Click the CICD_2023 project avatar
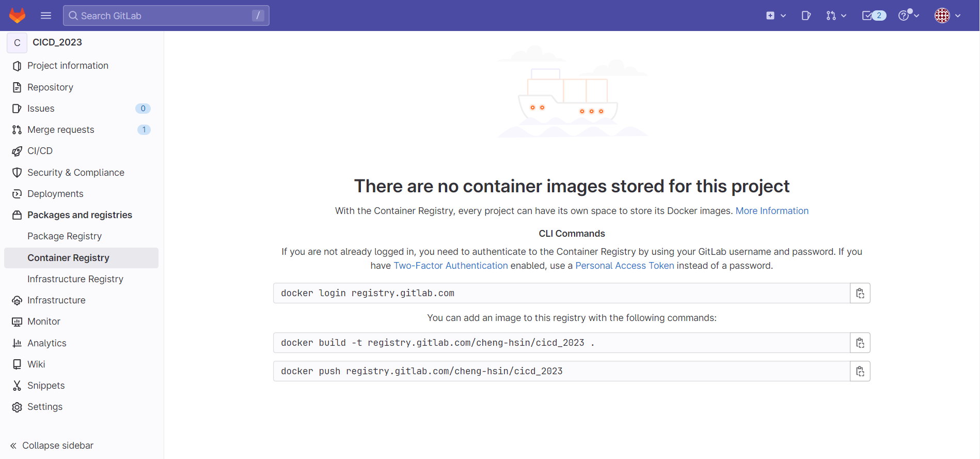This screenshot has height=459, width=980. coord(17,42)
